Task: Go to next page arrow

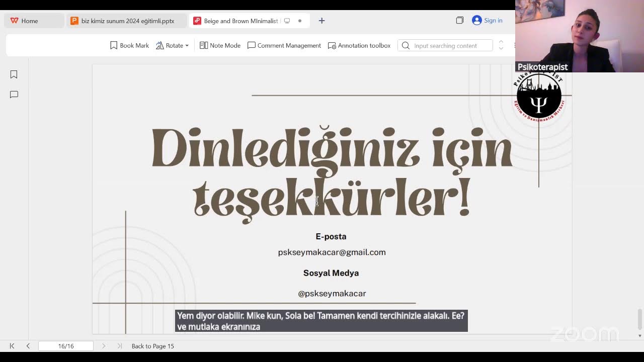Action: point(104,346)
